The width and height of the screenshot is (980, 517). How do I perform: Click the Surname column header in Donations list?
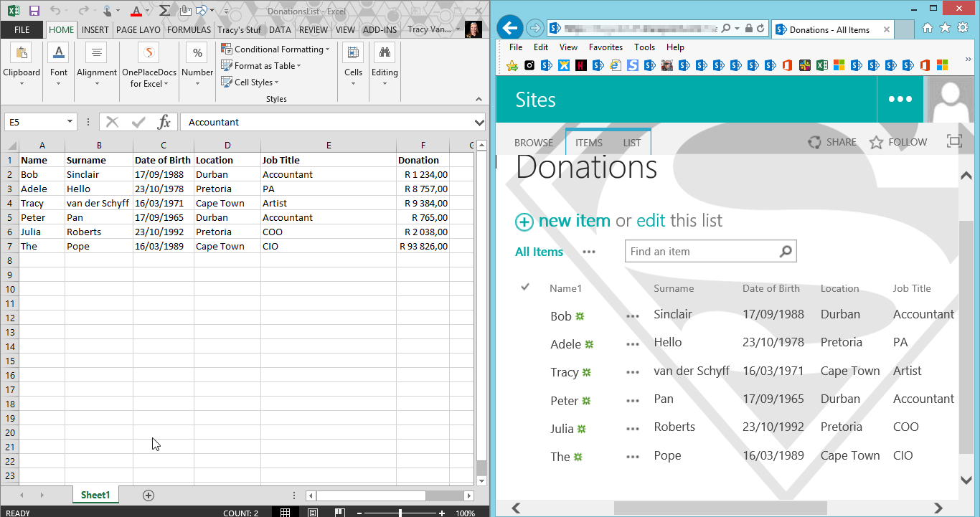pyautogui.click(x=674, y=288)
